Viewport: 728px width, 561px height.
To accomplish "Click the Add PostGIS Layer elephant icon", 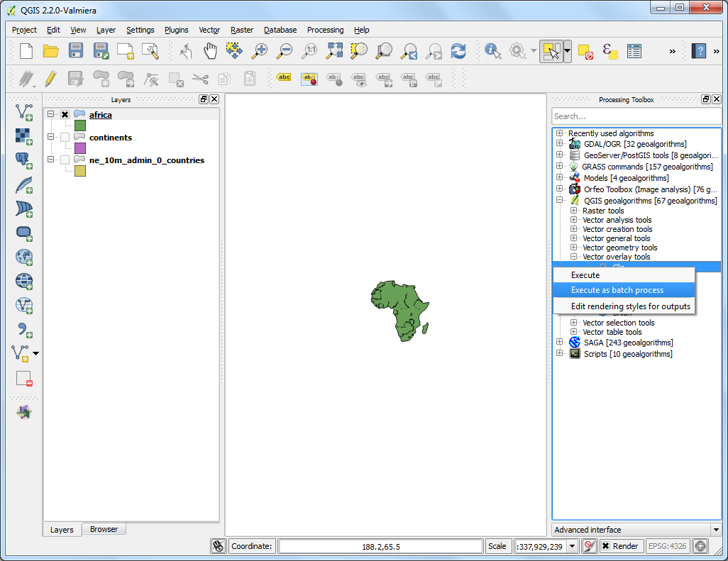I will pos(24,160).
